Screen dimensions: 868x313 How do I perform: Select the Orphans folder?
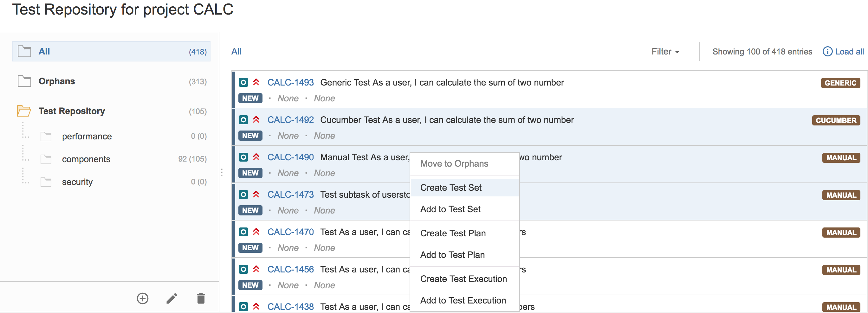click(111, 81)
